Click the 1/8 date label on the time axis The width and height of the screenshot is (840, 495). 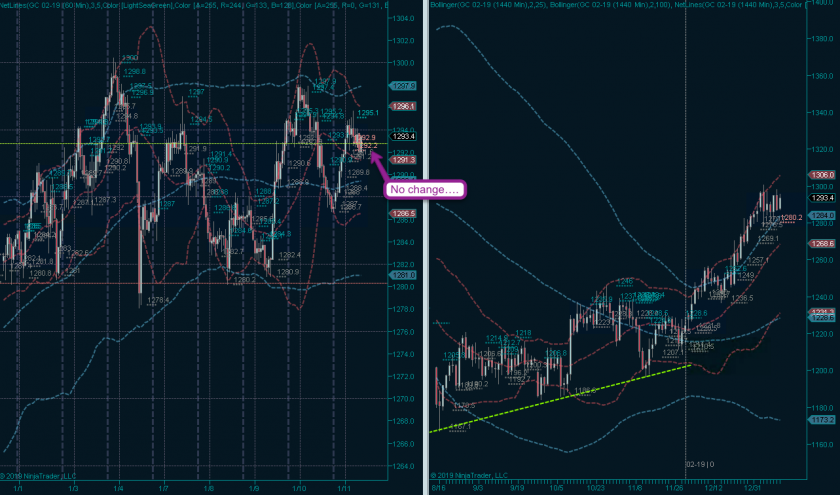(209, 489)
